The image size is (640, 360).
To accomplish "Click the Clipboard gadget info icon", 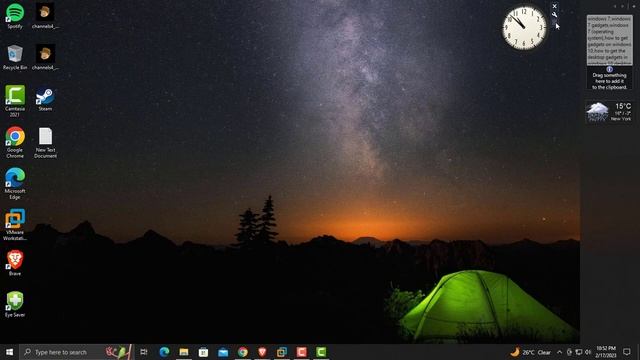I will (x=609, y=69).
